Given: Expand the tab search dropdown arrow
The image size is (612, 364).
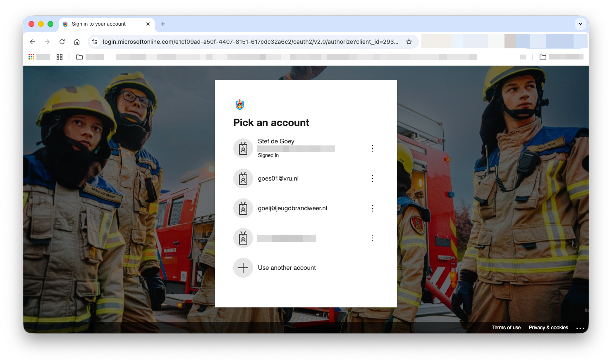Looking at the screenshot, I should coord(581,24).
